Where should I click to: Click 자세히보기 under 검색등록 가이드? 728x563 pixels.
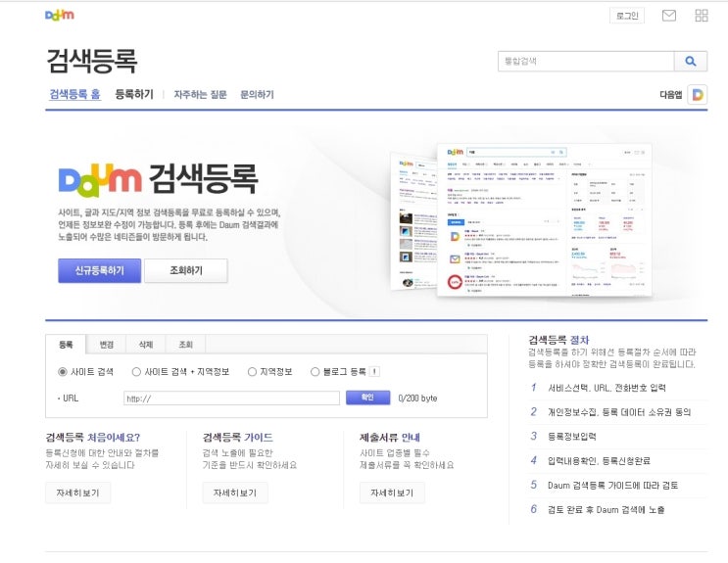click(235, 493)
